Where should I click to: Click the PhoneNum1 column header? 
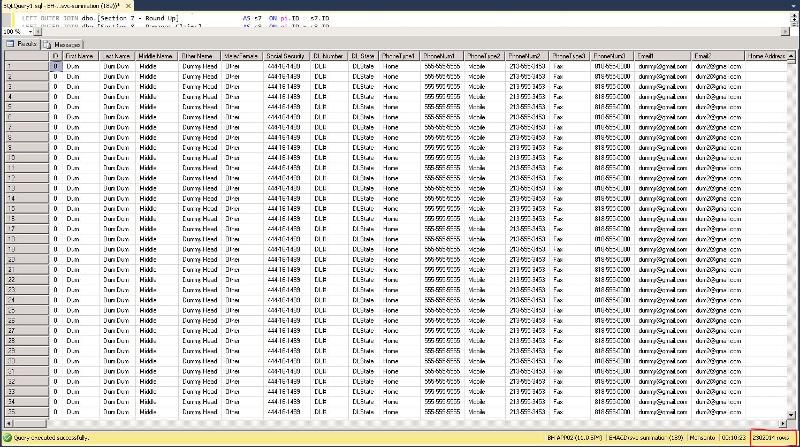coord(443,56)
